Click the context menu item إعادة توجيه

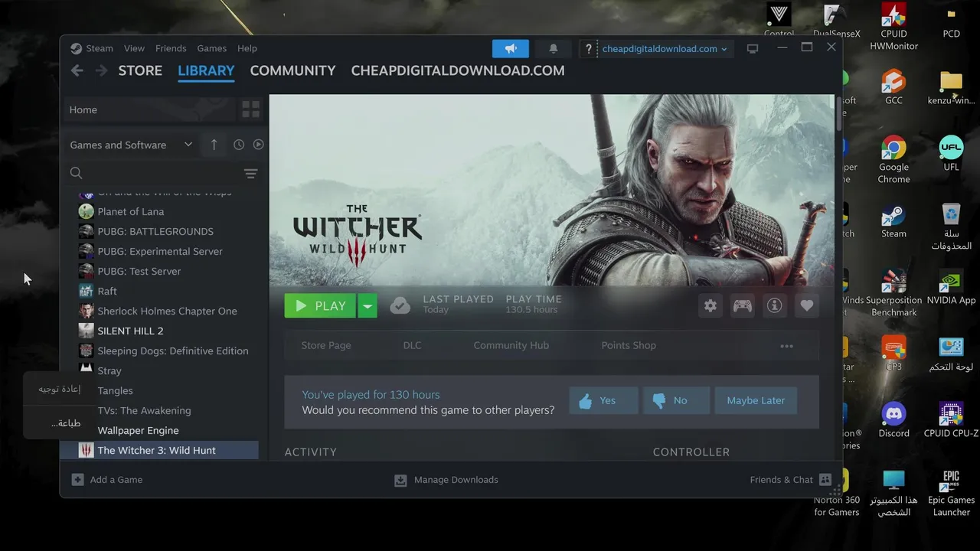(60, 389)
